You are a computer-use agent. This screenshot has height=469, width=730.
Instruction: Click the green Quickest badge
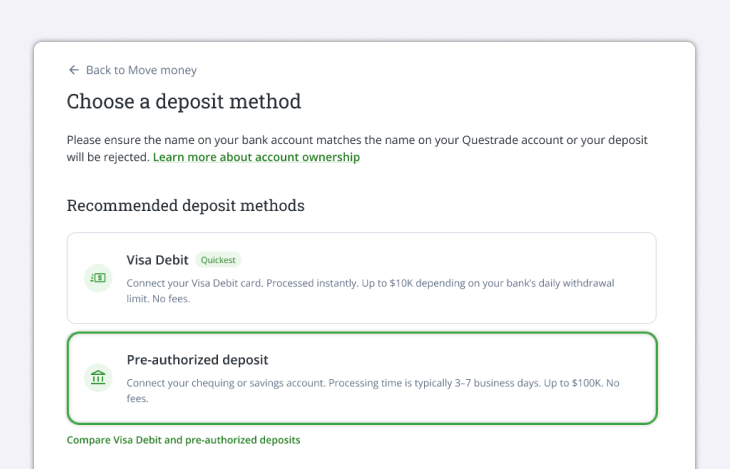click(x=218, y=260)
